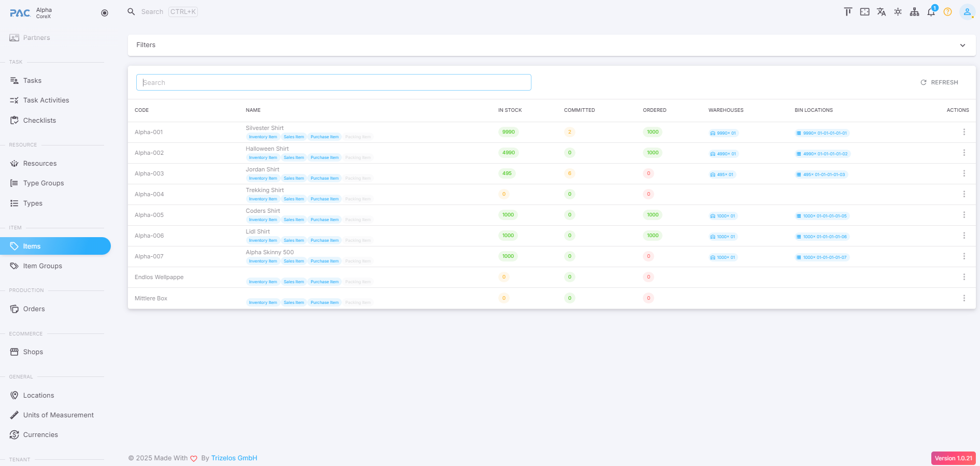Open the user profile avatar
The image size is (980, 466).
[x=967, y=12]
